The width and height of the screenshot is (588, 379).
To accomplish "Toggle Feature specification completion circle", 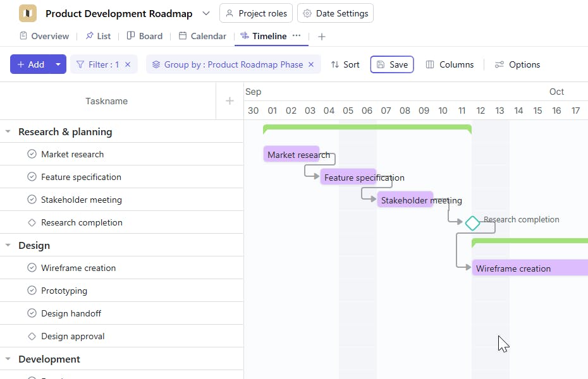I will click(32, 177).
